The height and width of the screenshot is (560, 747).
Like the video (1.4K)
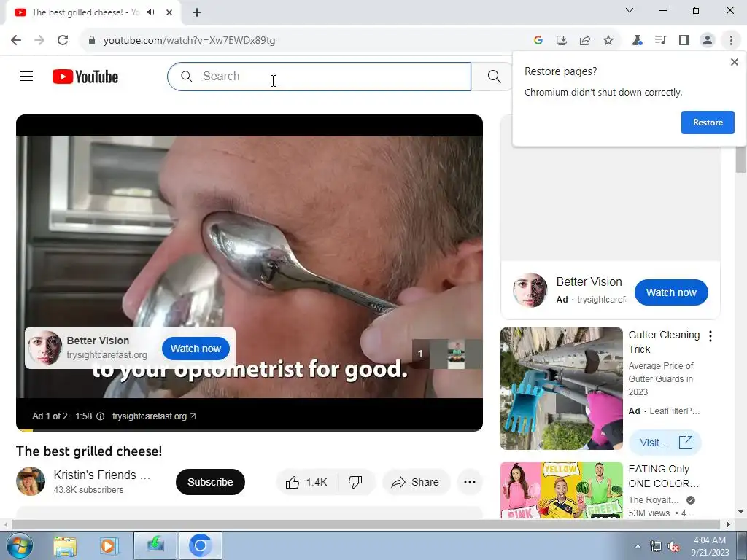307,483
